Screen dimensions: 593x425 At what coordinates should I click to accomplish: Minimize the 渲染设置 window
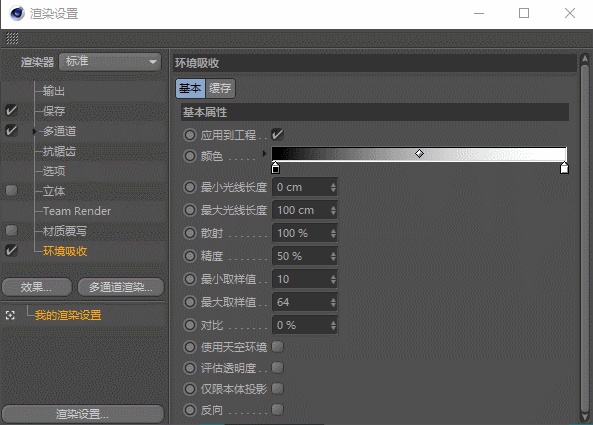(479, 13)
